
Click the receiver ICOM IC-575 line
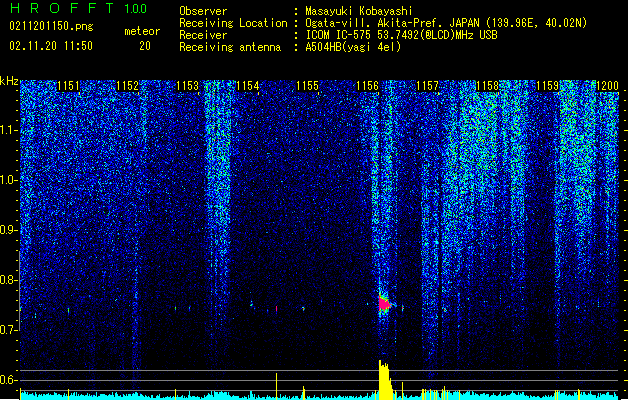point(401,35)
